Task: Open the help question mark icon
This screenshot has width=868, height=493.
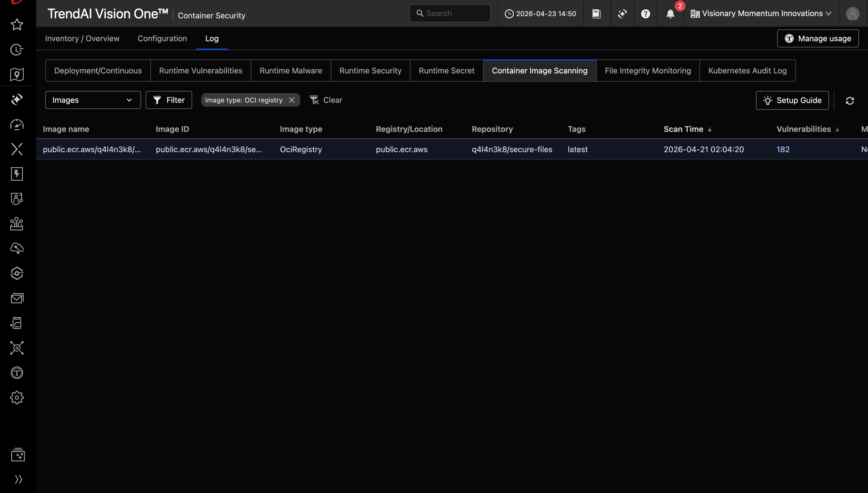Action: tap(645, 14)
